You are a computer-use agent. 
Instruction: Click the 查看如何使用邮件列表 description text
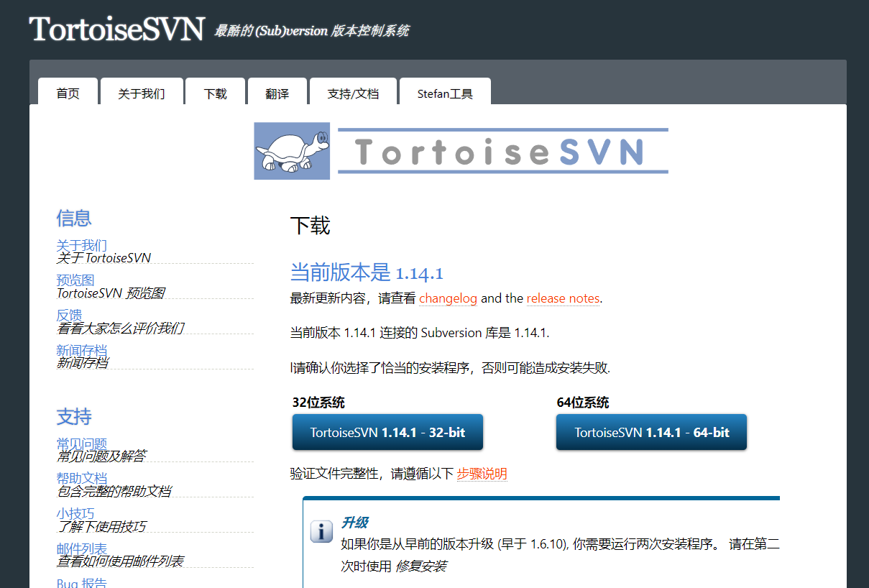point(120,561)
